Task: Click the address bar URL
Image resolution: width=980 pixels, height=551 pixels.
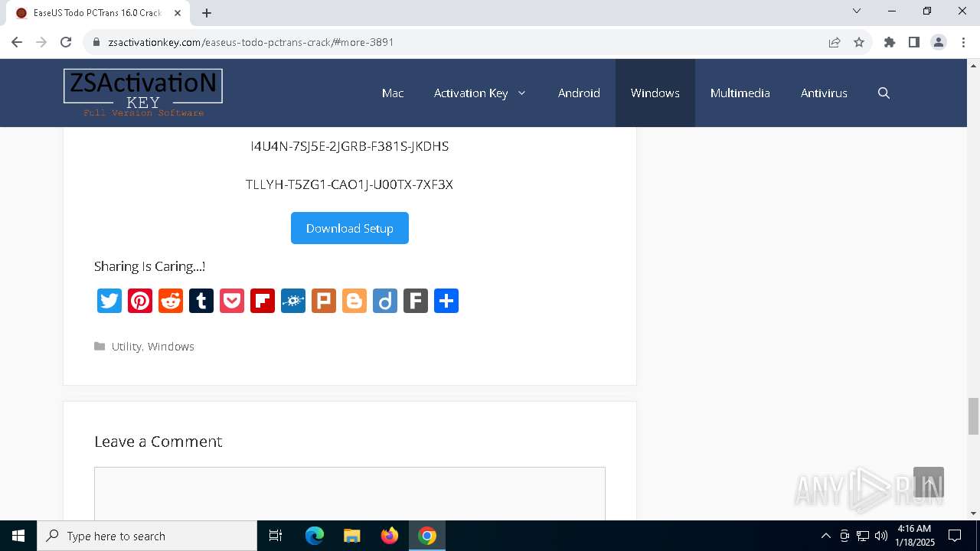Action: tap(251, 42)
